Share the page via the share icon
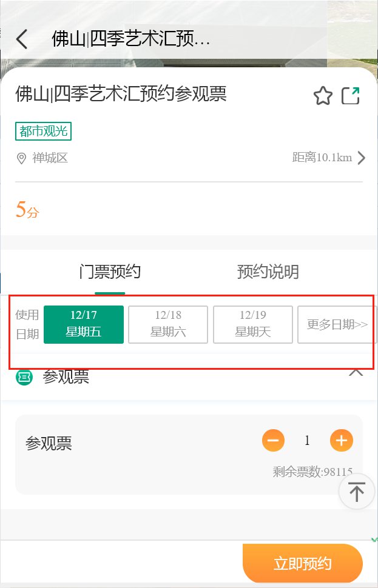Screen dimensions: 378x588 point(351,96)
